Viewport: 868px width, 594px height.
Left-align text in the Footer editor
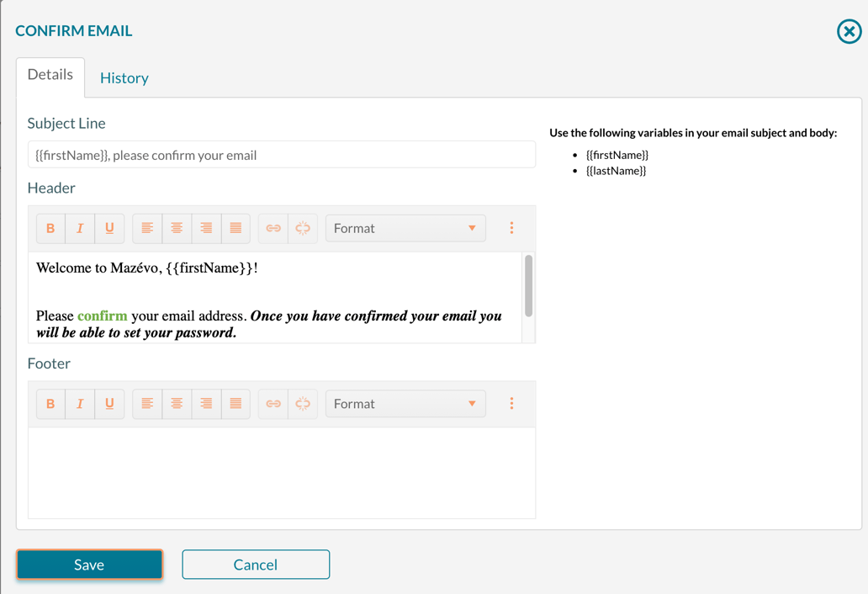pyautogui.click(x=146, y=404)
